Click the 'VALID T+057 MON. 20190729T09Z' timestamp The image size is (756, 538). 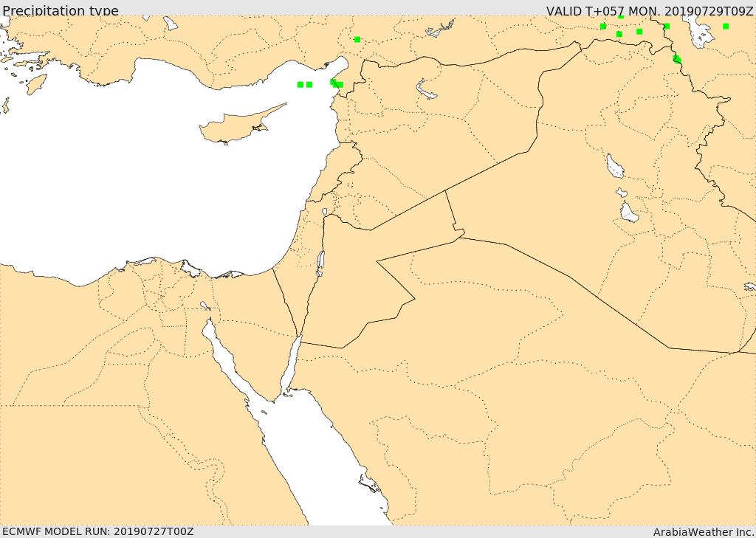pos(650,10)
